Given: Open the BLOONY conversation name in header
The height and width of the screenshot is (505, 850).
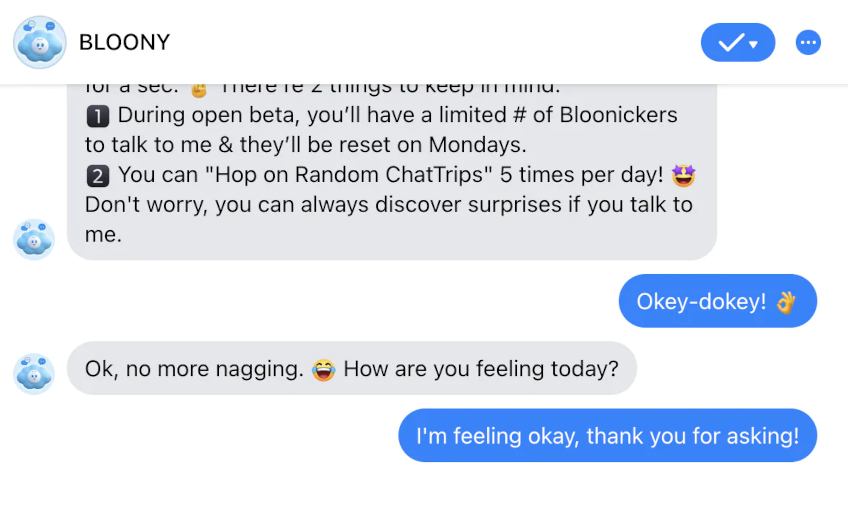Looking at the screenshot, I should pos(125,42).
